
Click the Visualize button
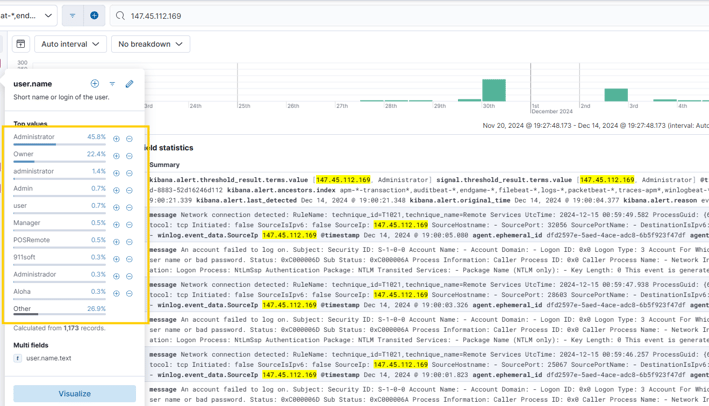point(75,394)
